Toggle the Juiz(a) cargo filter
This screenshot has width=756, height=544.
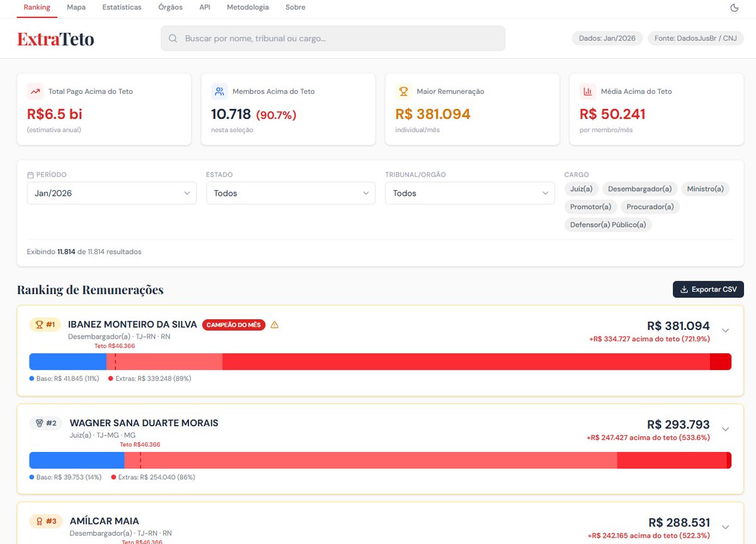[581, 189]
